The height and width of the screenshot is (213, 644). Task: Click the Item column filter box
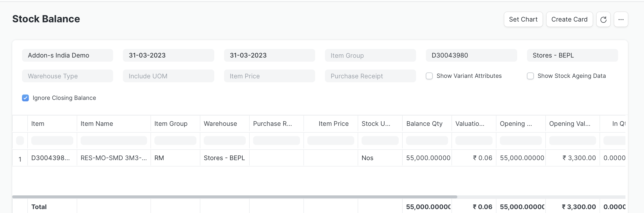pyautogui.click(x=52, y=140)
